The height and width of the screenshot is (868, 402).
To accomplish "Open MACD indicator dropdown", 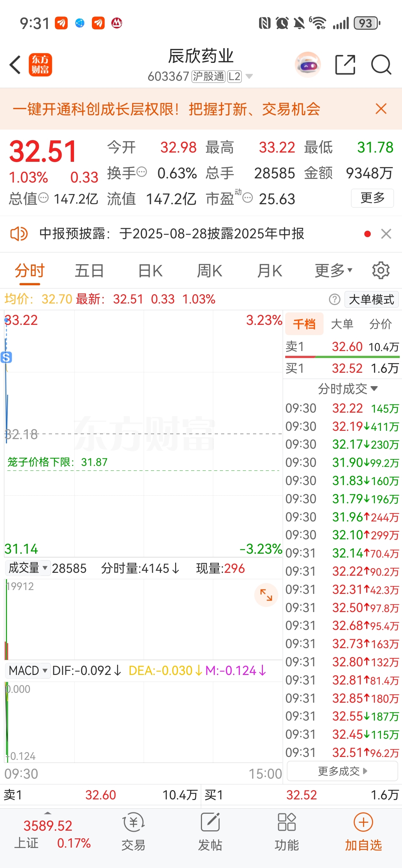I will pos(28,670).
